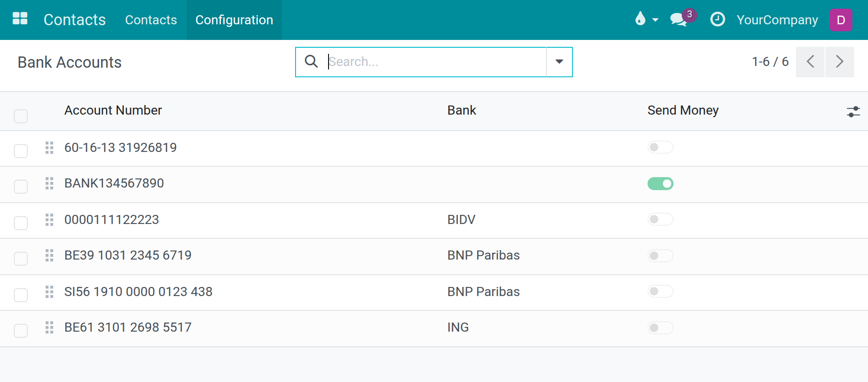Open account BANK134567890
This screenshot has width=868, height=382.
point(114,183)
